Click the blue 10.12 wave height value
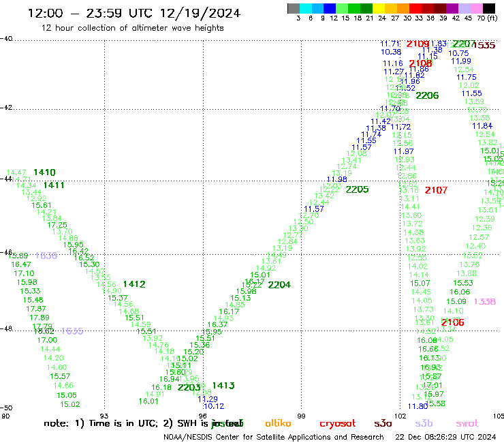The image size is (504, 443). point(214,406)
